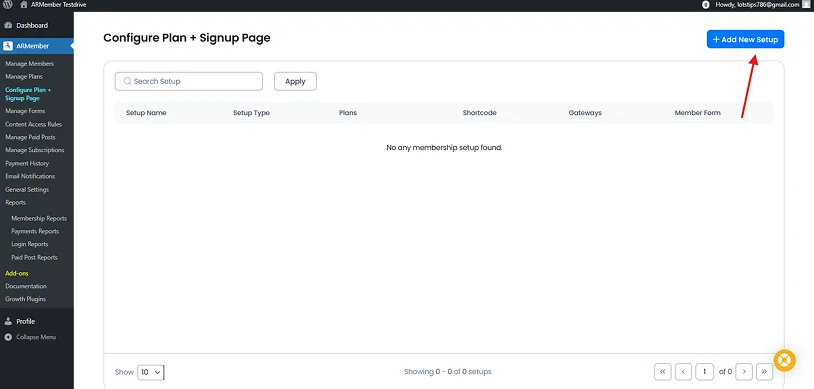Open the Add-ons link

click(17, 273)
